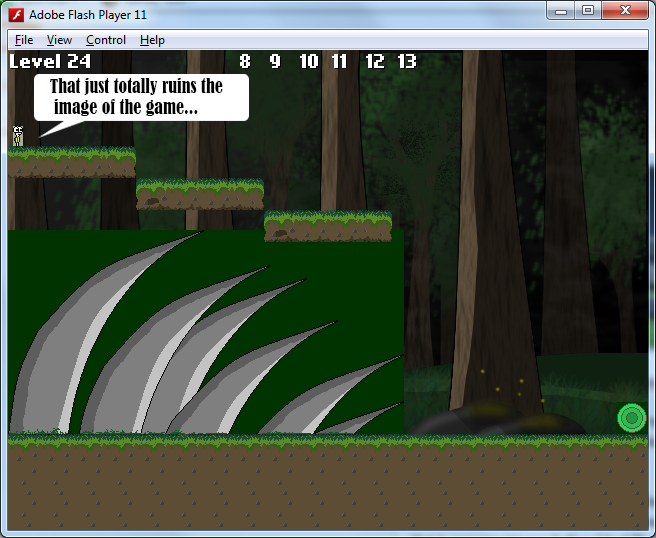The image size is (656, 538).
Task: Click the middle grassy floating platform
Action: 200,193
